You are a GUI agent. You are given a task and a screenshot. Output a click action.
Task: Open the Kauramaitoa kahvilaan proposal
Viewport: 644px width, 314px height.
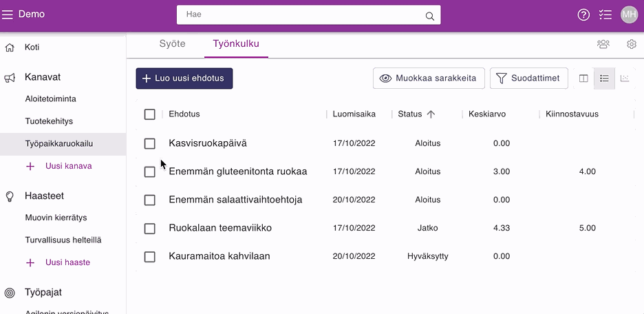point(219,256)
